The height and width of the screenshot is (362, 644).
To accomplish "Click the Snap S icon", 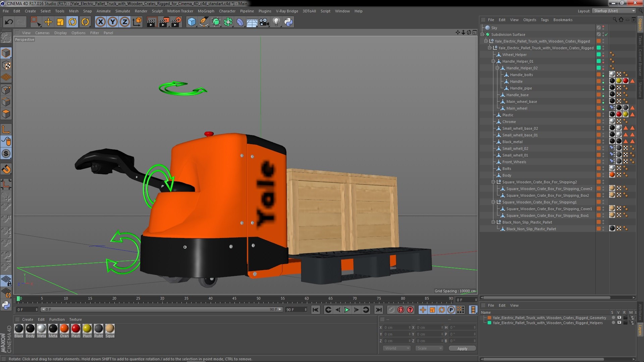I will pos(6,154).
